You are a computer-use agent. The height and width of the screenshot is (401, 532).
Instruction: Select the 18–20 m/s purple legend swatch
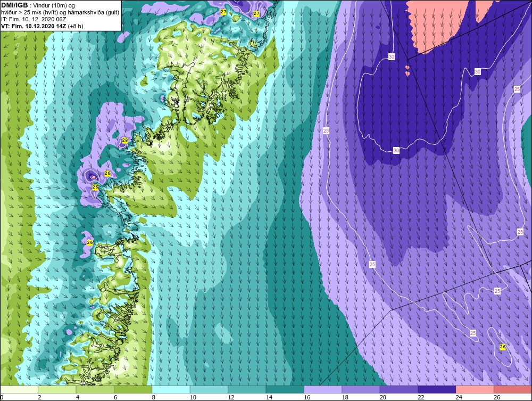tap(361, 389)
